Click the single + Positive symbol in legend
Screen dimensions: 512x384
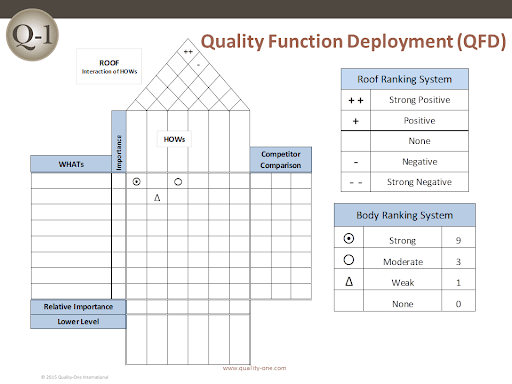pos(356,121)
